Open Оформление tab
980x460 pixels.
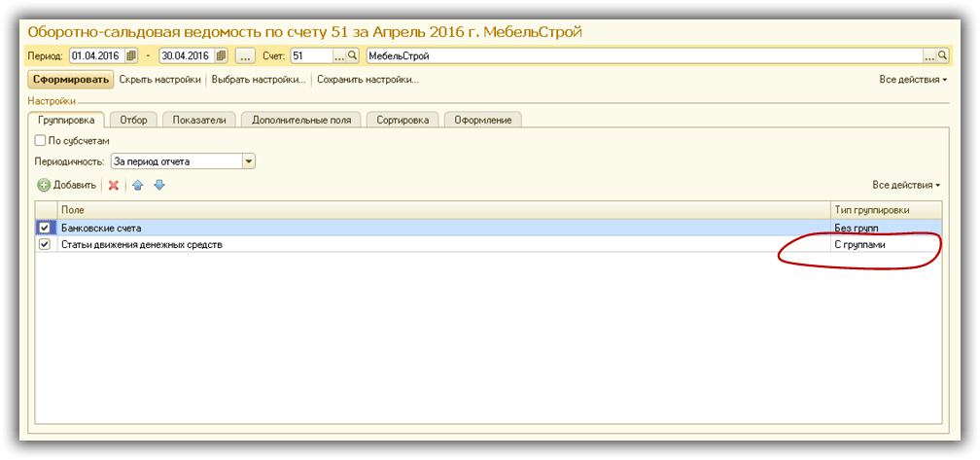(x=483, y=120)
